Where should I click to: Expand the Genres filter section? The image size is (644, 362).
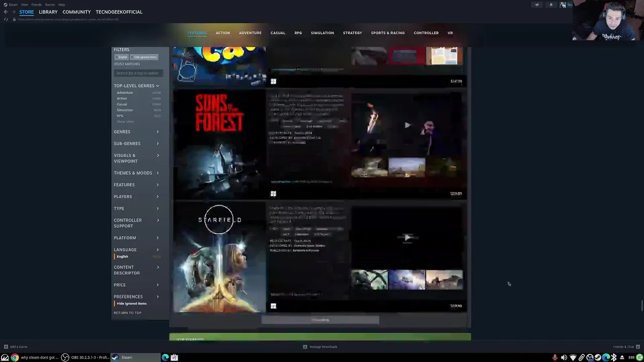(136, 132)
